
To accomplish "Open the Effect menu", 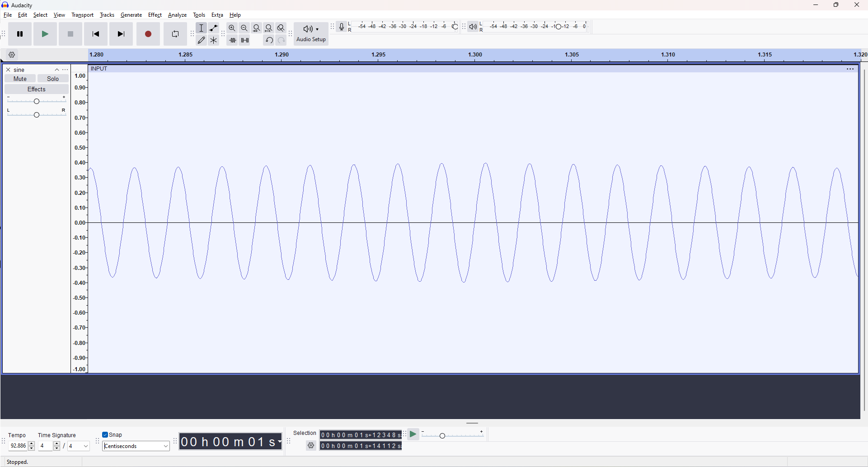I will click(x=155, y=14).
